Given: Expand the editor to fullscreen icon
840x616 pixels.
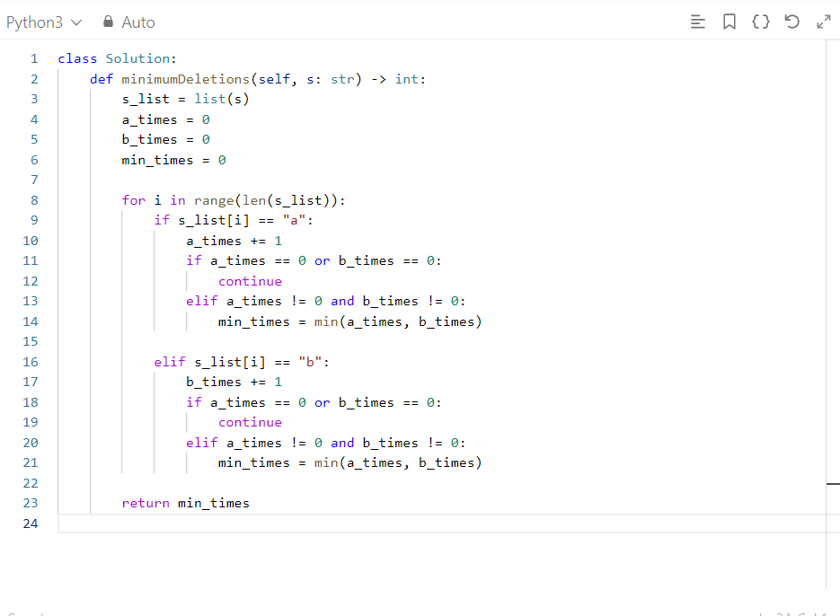Looking at the screenshot, I should click(x=824, y=22).
